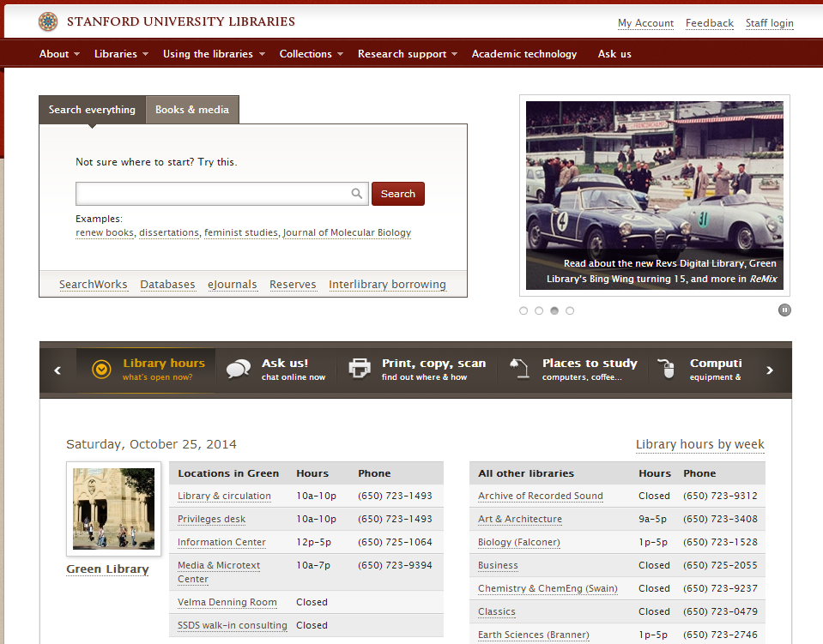Open My Account link

click(645, 23)
